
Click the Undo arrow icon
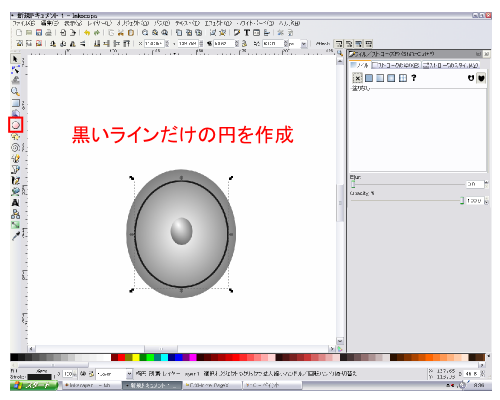(87, 33)
